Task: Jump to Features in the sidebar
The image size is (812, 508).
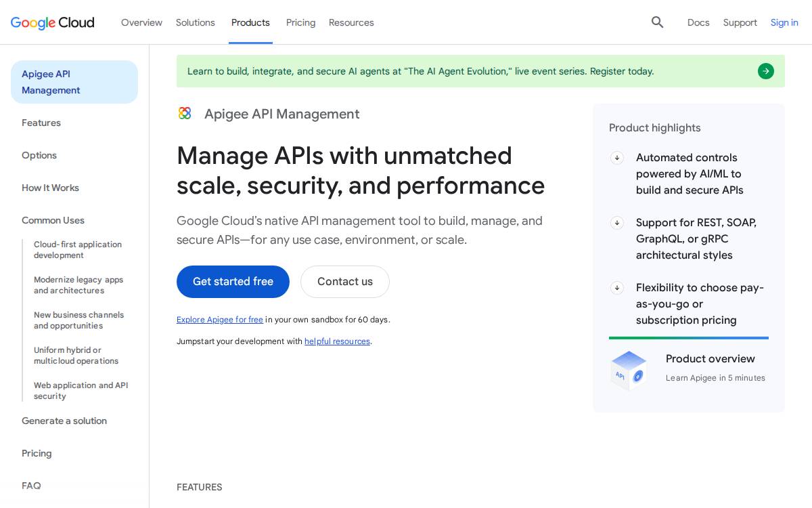Action: tap(41, 123)
